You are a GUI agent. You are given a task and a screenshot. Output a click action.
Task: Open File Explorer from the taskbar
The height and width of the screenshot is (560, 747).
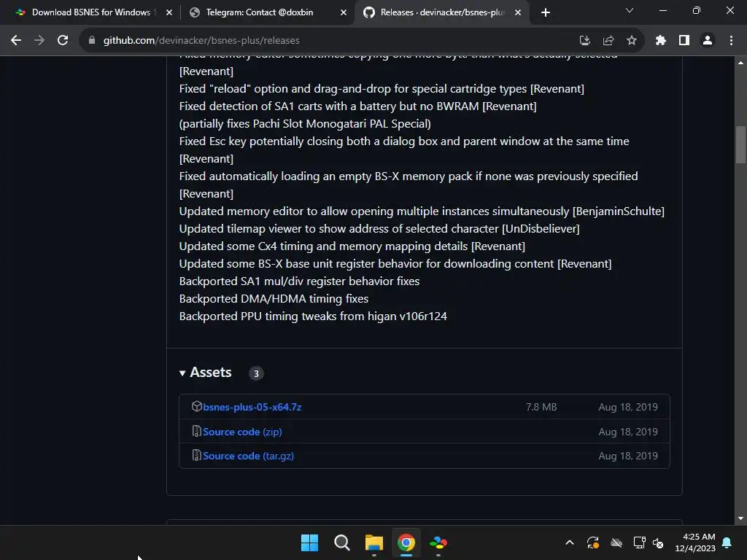tap(374, 542)
